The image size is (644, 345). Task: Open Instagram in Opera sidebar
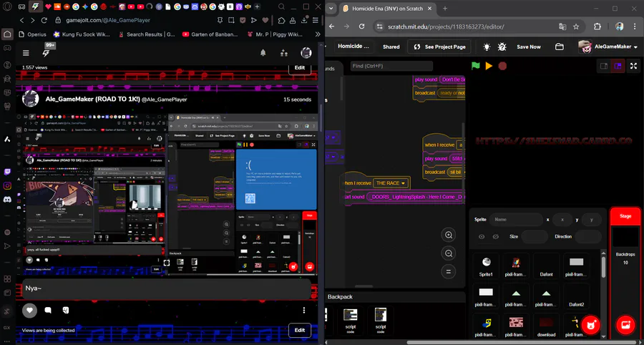point(7,185)
